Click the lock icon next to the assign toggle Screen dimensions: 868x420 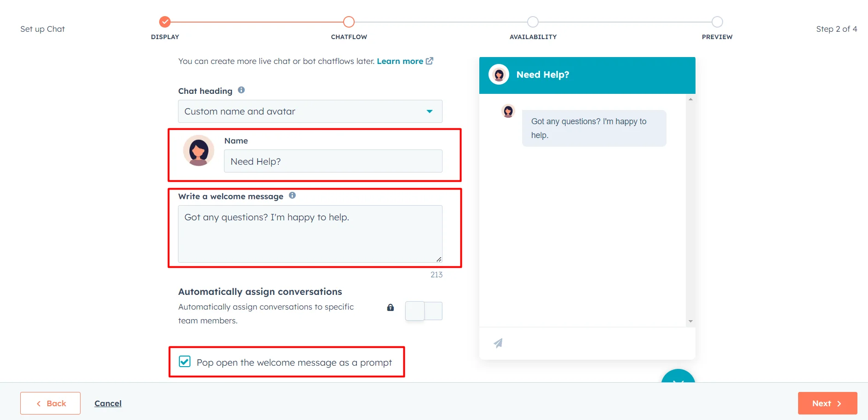(x=390, y=307)
